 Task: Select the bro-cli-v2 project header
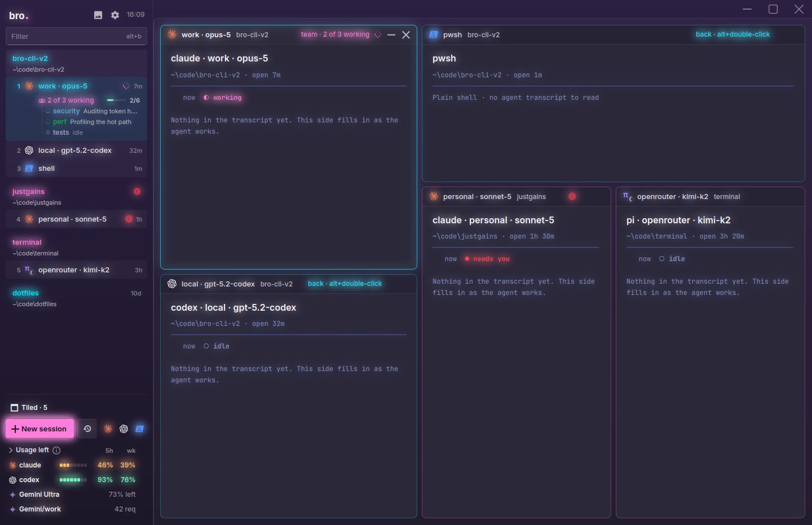pos(76,63)
